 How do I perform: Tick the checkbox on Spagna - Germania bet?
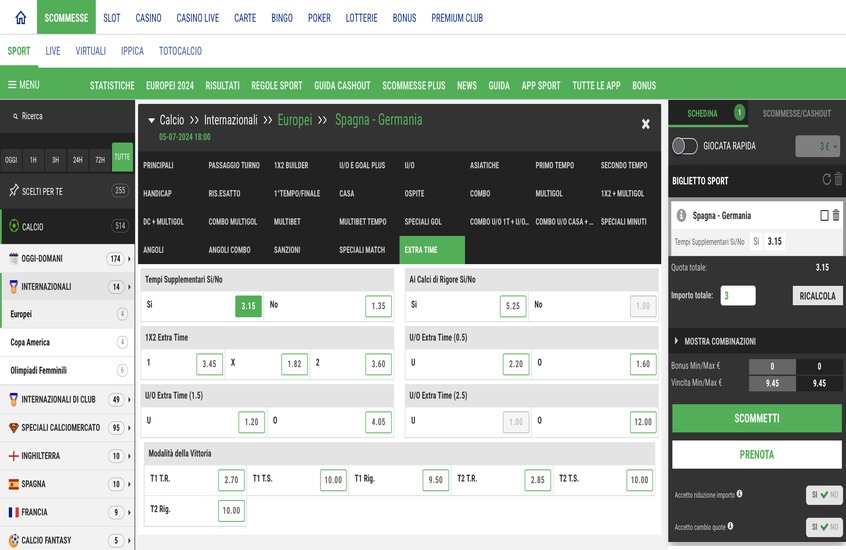coord(823,215)
